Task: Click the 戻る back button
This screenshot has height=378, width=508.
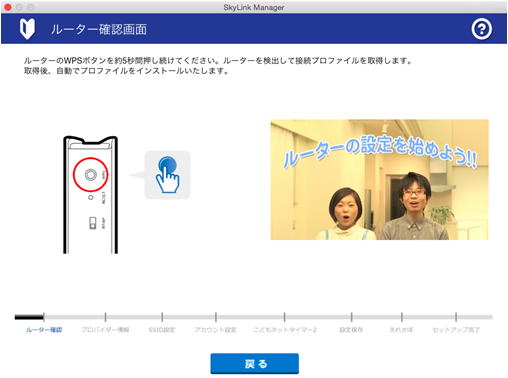Action: tap(255, 364)
